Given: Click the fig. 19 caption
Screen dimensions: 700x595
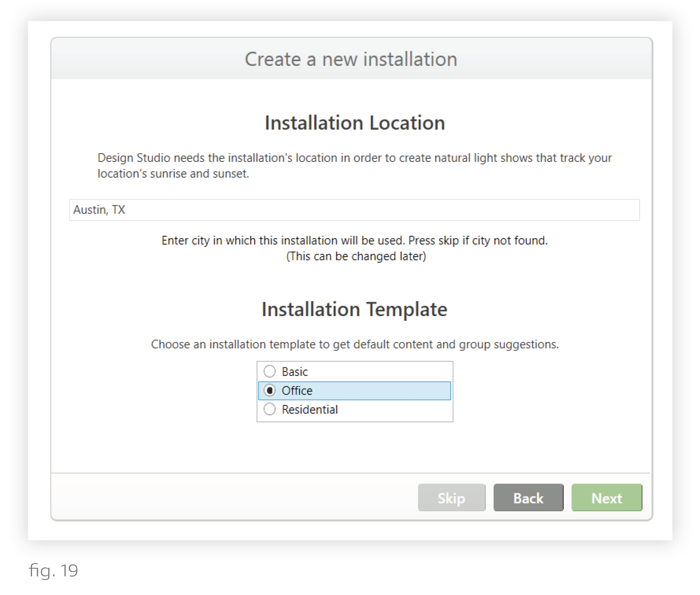Looking at the screenshot, I should (53, 570).
